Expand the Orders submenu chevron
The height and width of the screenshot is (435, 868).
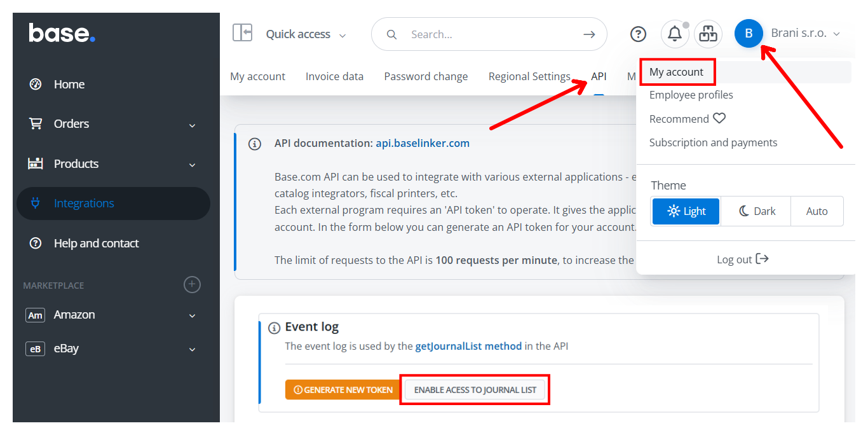tap(192, 125)
